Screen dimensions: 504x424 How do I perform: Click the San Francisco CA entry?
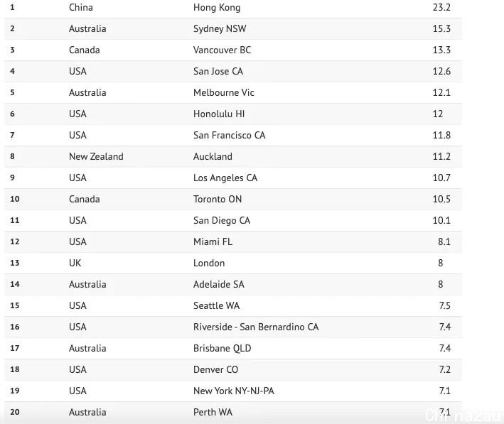pos(229,135)
